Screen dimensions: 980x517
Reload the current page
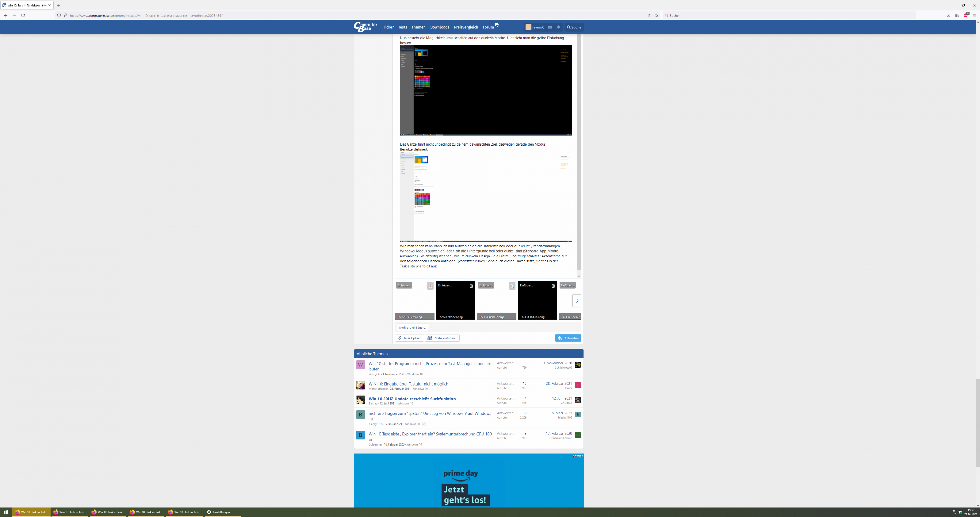pos(23,16)
